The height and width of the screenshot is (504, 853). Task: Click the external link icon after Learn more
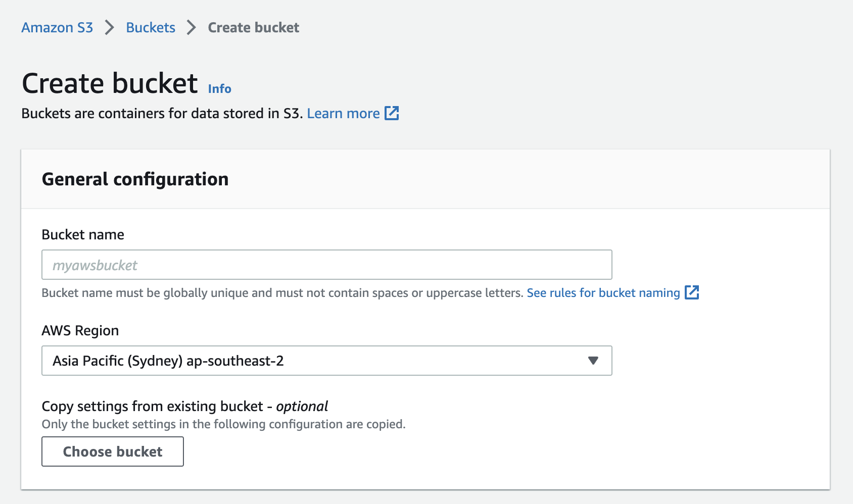pyautogui.click(x=392, y=113)
